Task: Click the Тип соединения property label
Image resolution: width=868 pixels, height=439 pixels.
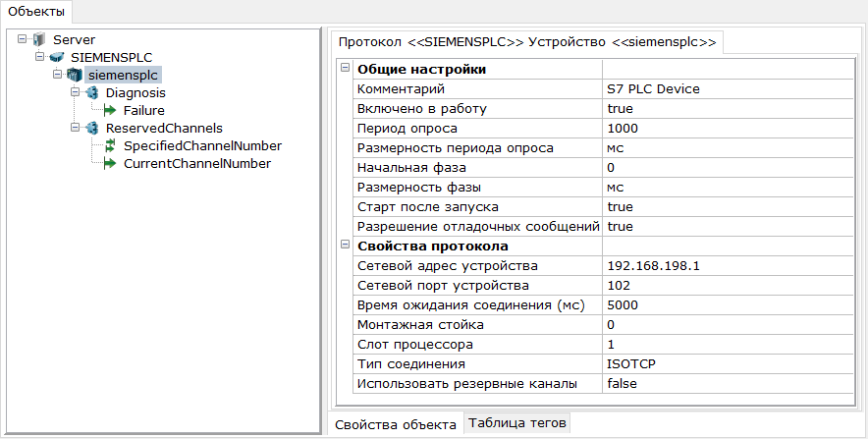Action: coord(410,364)
